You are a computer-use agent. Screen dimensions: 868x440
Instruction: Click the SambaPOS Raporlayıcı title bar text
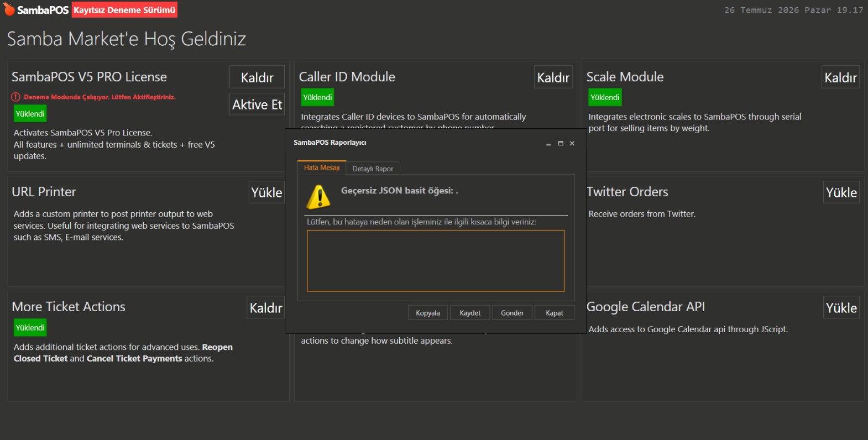pos(330,143)
